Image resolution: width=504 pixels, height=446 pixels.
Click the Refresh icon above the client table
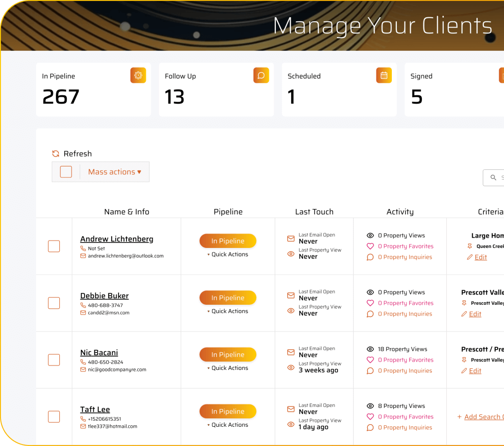[55, 154]
